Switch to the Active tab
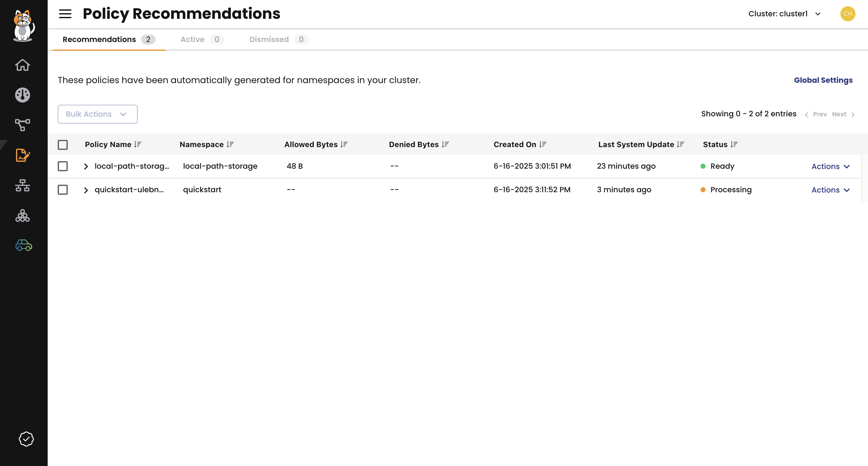868x466 pixels. 192,39
